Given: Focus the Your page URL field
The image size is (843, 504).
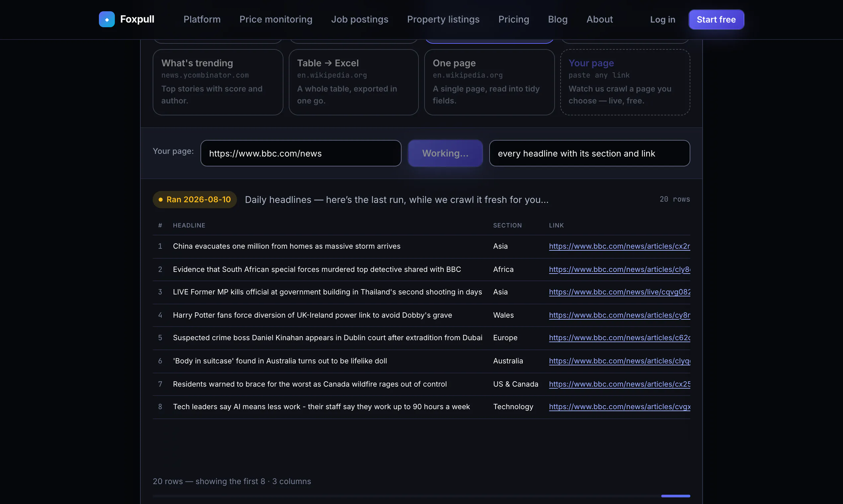Looking at the screenshot, I should [301, 153].
